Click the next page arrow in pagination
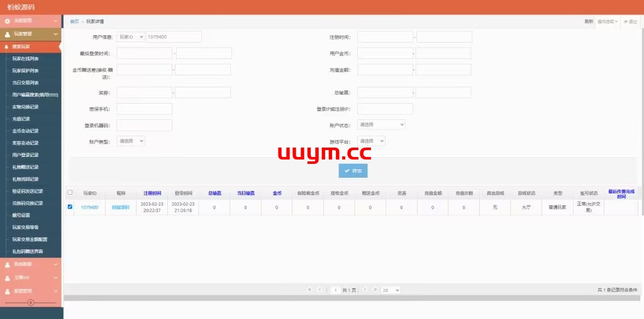This screenshot has height=319, width=644. click(365, 289)
